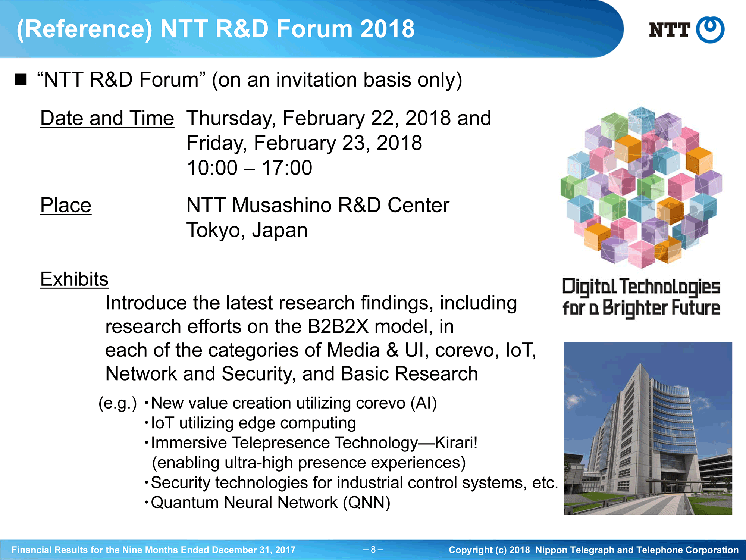
Task: Click the Digital Technologies for a Brighter Future logo
Action: [641, 297]
